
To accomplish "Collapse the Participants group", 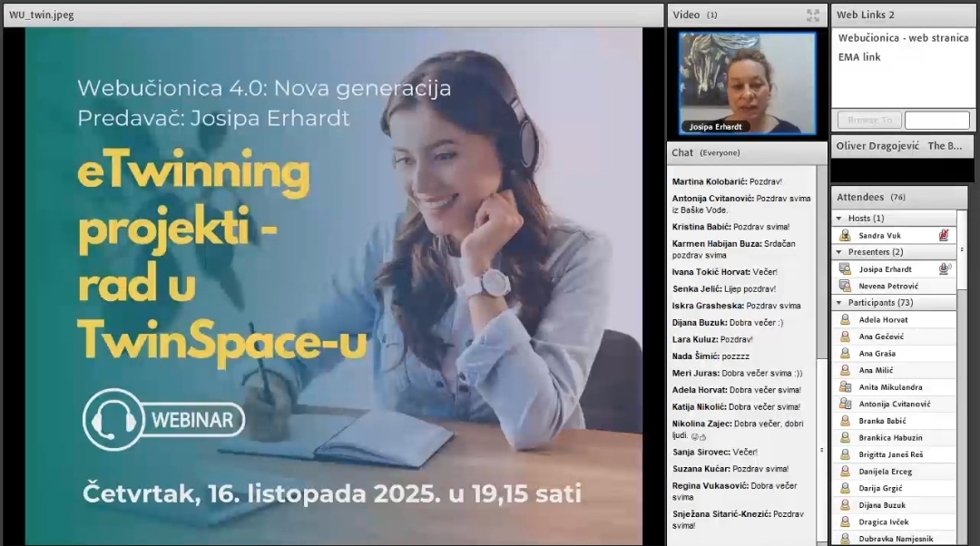I will point(838,303).
